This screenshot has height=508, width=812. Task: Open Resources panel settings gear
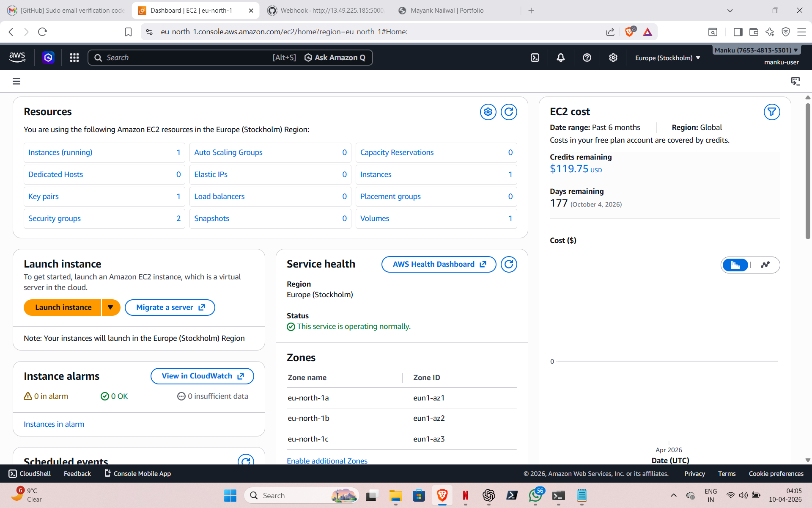[x=488, y=112]
